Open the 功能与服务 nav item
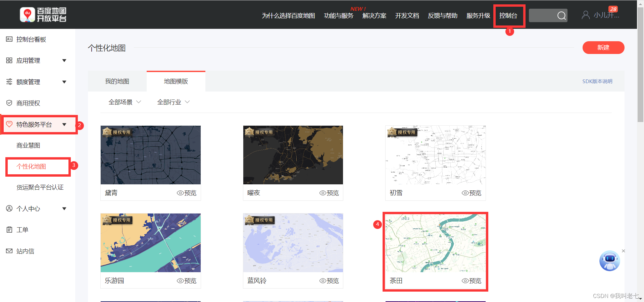This screenshot has width=644, height=302. point(339,15)
